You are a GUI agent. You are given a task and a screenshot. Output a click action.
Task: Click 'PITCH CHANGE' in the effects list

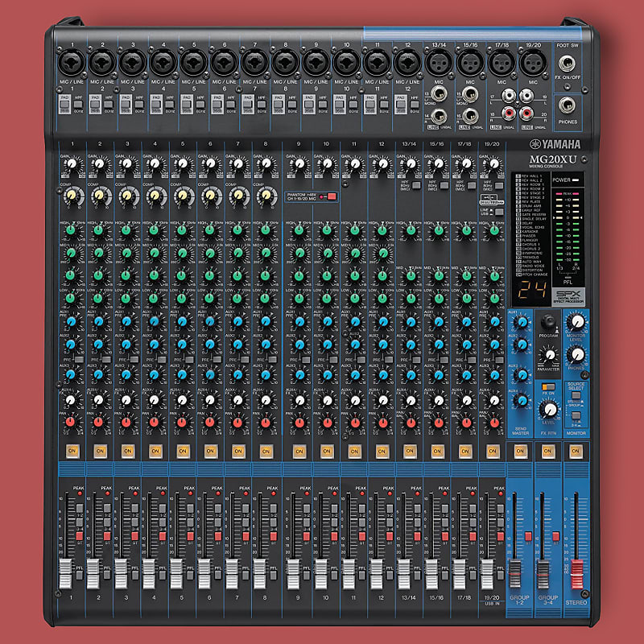tap(534, 275)
